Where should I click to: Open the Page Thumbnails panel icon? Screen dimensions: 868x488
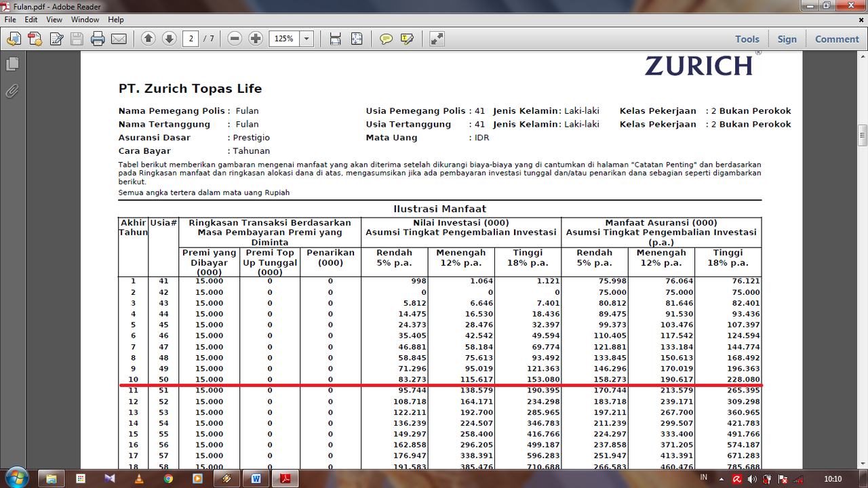pyautogui.click(x=12, y=64)
